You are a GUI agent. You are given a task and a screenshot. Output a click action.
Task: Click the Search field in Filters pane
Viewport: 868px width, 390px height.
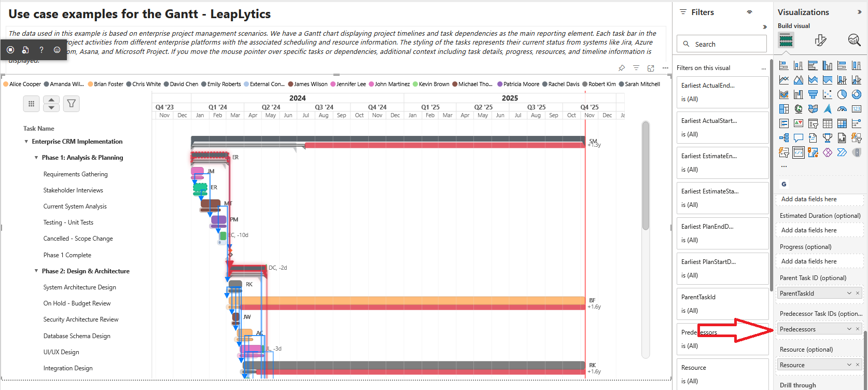pos(722,44)
